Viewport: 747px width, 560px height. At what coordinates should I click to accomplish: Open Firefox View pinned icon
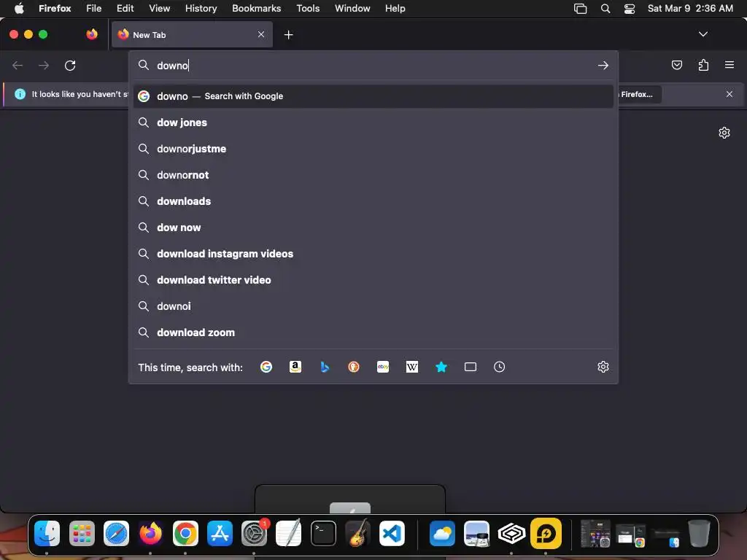[92, 34]
